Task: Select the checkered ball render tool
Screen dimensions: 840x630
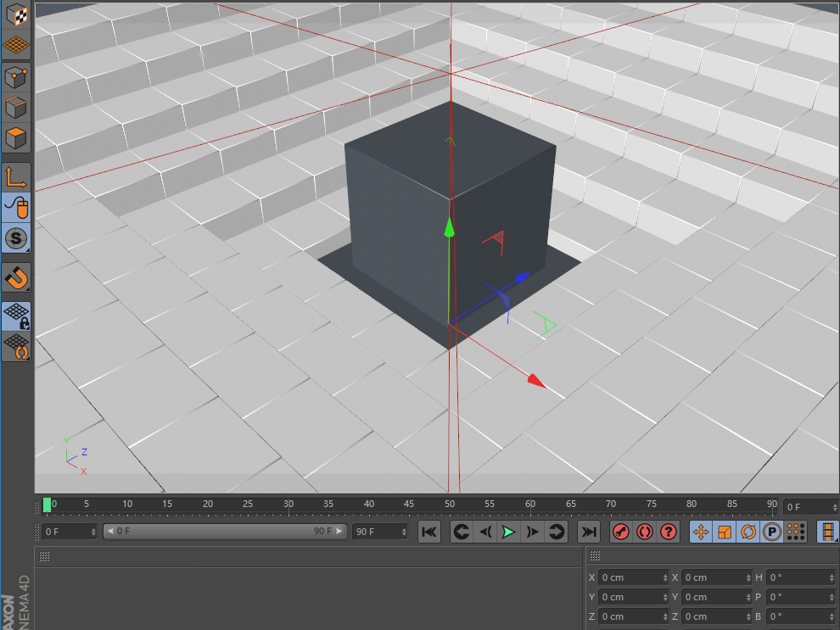Action: click(15, 14)
